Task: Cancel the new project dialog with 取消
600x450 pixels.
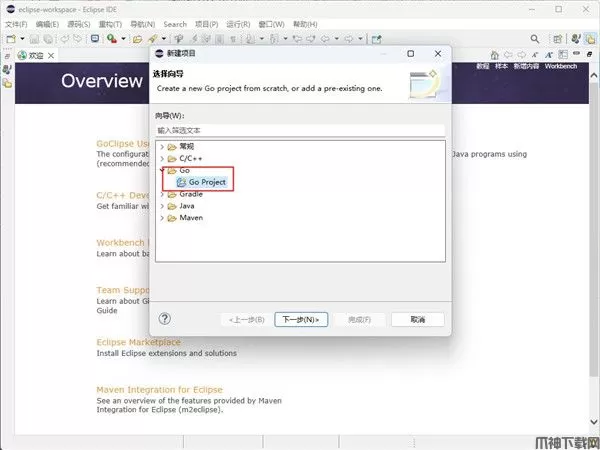Action: (x=418, y=320)
